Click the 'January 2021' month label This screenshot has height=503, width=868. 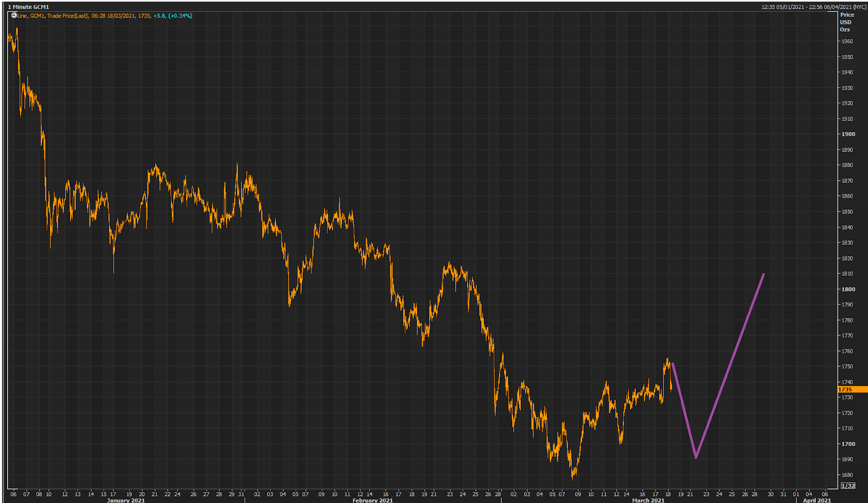coord(126,500)
